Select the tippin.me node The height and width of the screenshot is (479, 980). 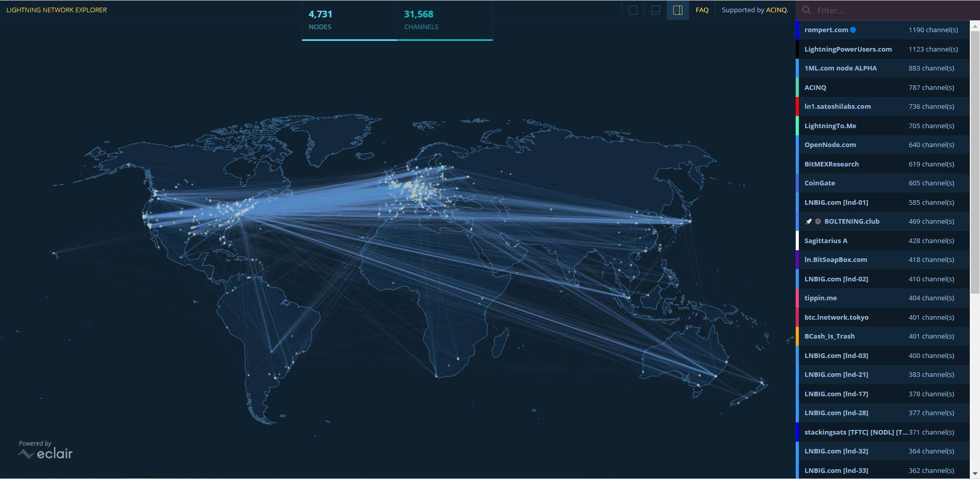pos(883,298)
